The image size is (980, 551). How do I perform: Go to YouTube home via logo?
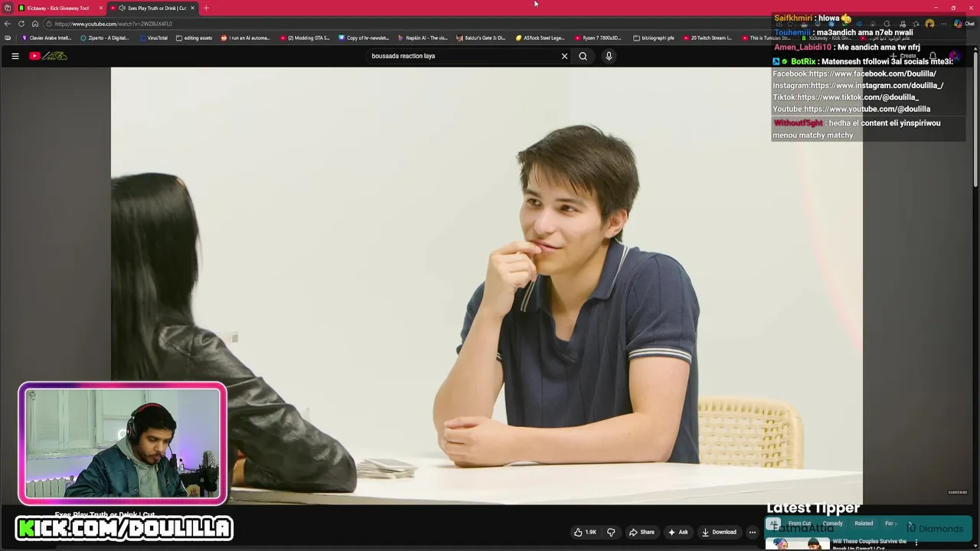click(x=48, y=56)
